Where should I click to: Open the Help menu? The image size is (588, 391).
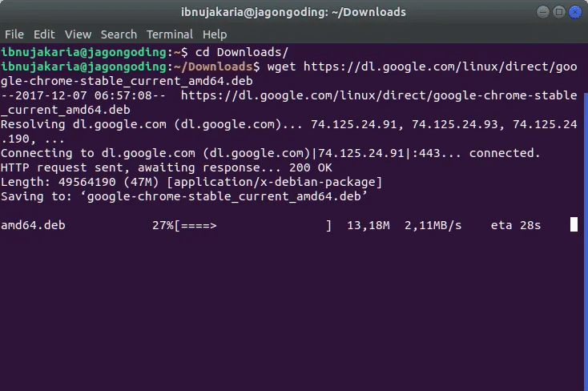tap(215, 34)
